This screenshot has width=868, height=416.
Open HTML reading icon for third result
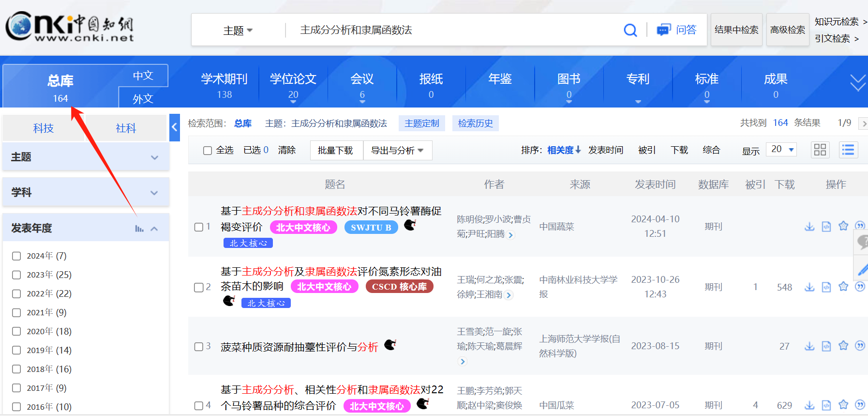(826, 346)
